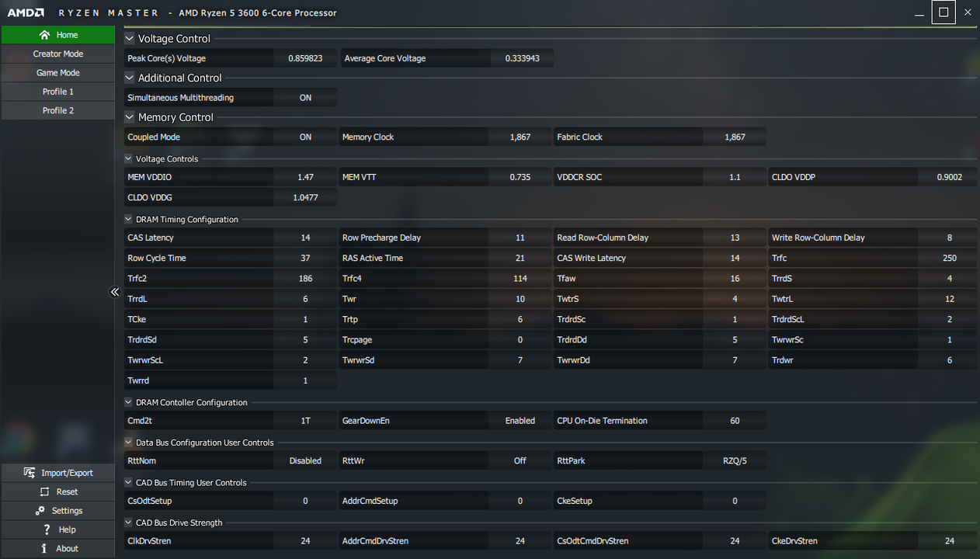This screenshot has height=559, width=980.
Task: Click the CPU On-Die Termination value 60
Action: pos(735,421)
